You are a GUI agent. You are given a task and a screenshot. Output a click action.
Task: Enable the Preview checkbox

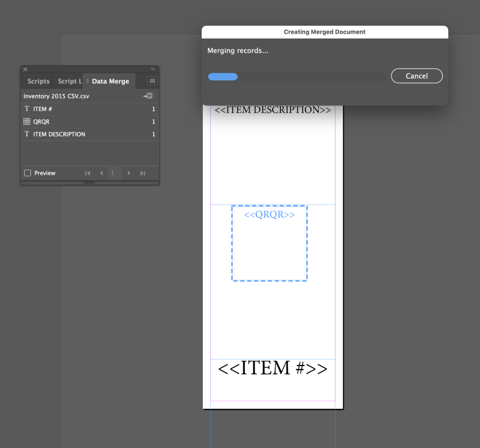click(x=27, y=172)
